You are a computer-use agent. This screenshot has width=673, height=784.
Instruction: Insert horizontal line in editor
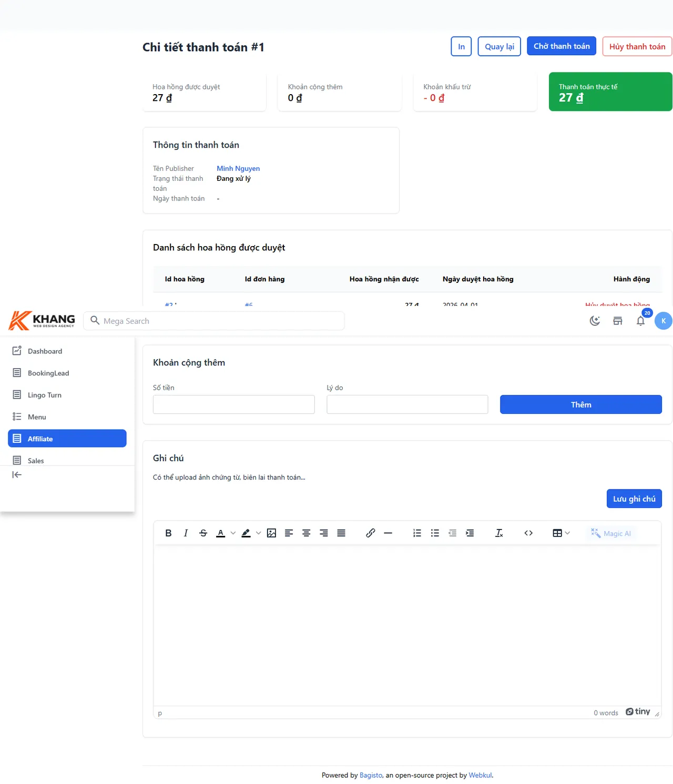(388, 533)
